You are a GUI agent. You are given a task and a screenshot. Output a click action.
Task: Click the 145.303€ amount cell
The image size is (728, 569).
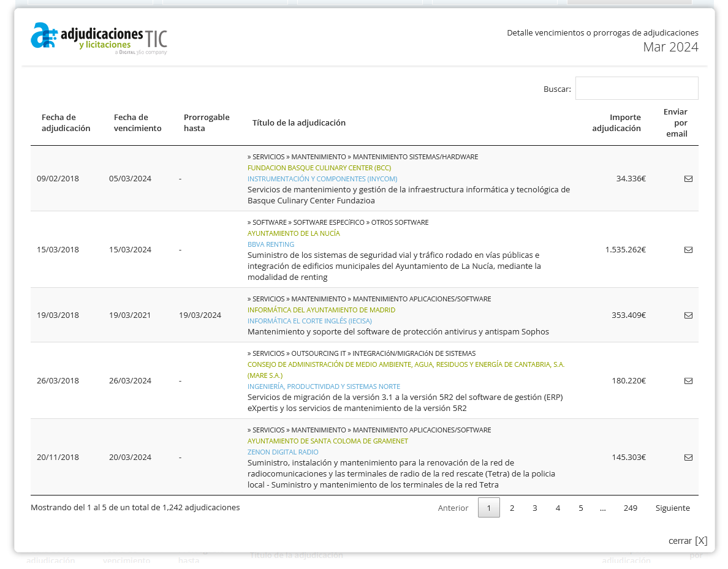[x=629, y=457]
